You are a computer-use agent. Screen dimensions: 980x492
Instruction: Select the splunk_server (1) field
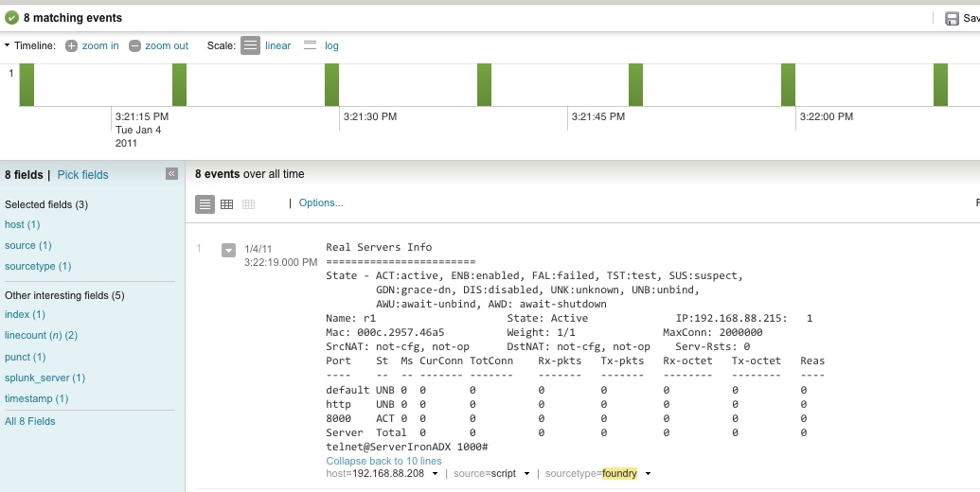click(x=45, y=378)
